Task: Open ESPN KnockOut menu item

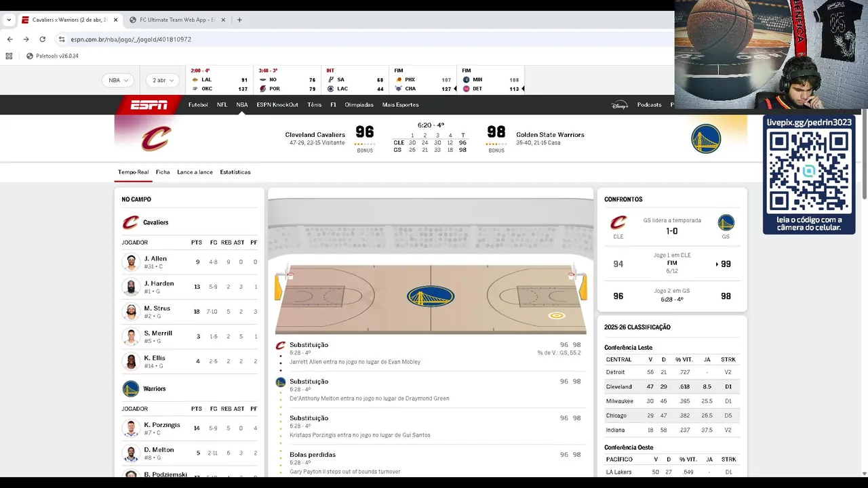Action: tap(277, 105)
